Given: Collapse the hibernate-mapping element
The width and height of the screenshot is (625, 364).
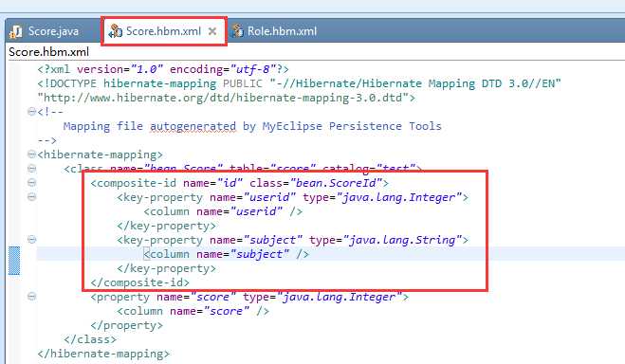Looking at the screenshot, I should (x=32, y=154).
